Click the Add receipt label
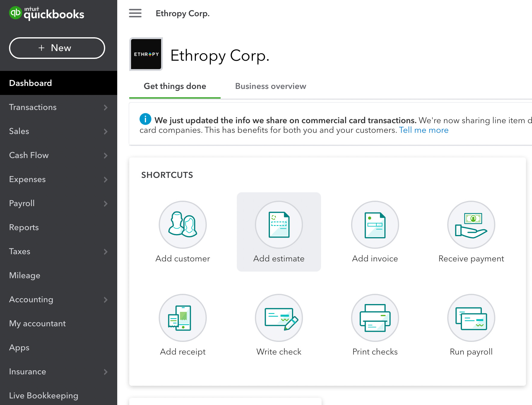 pos(183,352)
